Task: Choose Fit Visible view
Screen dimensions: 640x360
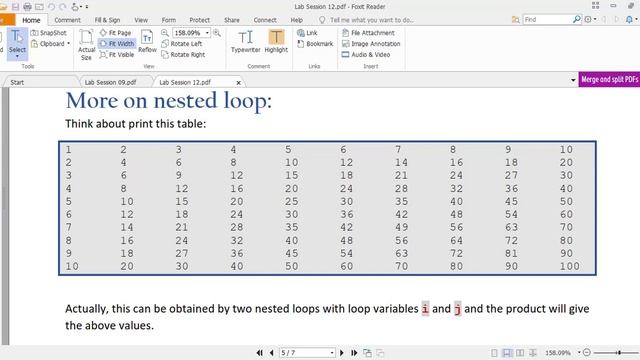Action: point(117,54)
